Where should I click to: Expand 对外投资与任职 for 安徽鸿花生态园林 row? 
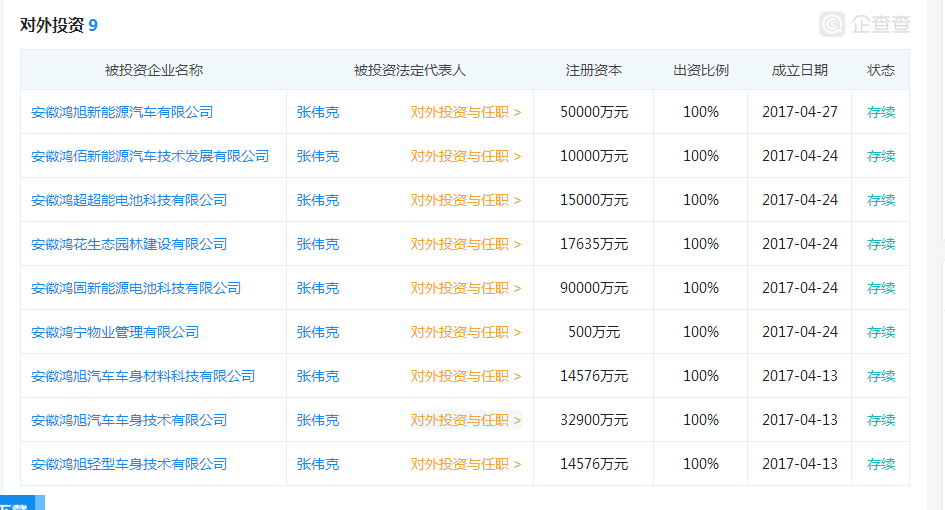pos(466,244)
